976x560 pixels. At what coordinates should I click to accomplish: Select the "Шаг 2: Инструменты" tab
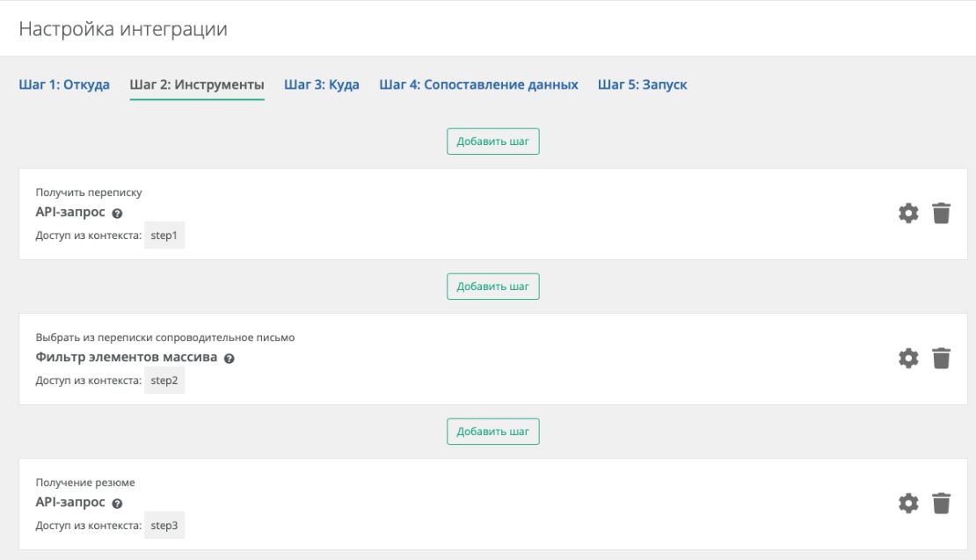coord(197,85)
